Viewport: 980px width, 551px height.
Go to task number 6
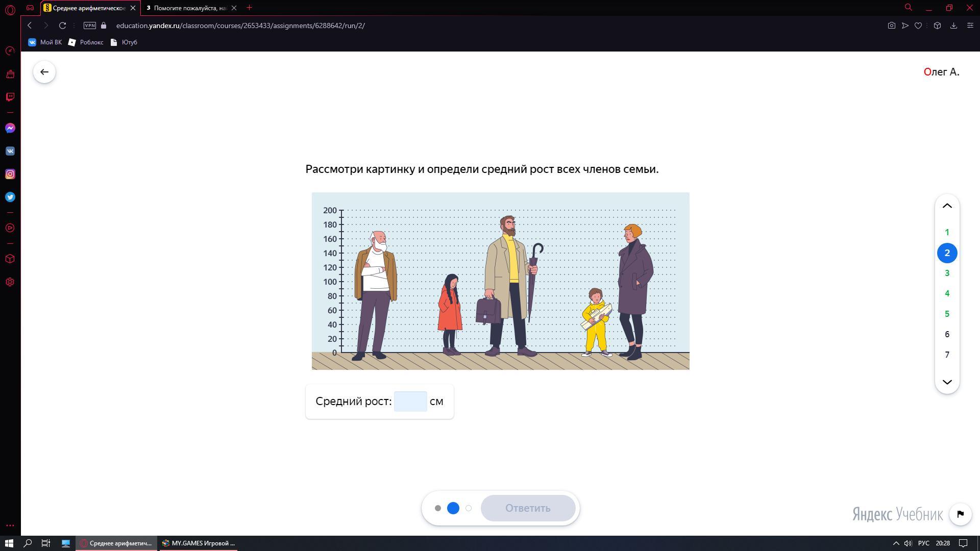(x=947, y=334)
